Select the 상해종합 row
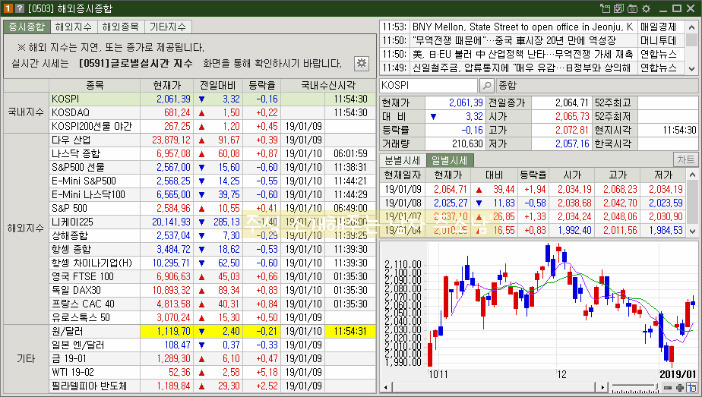The image size is (702, 397). click(212, 235)
